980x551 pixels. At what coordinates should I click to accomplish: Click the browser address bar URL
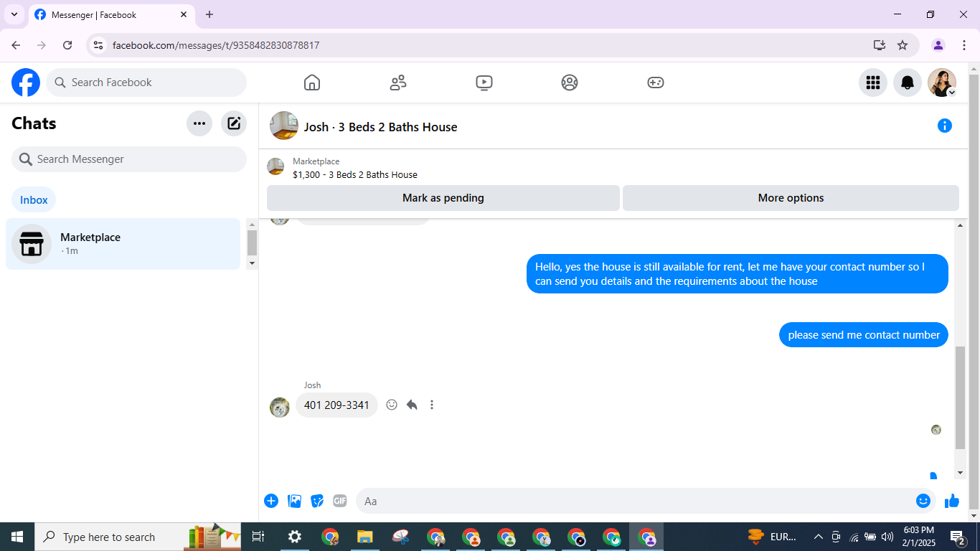(x=216, y=45)
